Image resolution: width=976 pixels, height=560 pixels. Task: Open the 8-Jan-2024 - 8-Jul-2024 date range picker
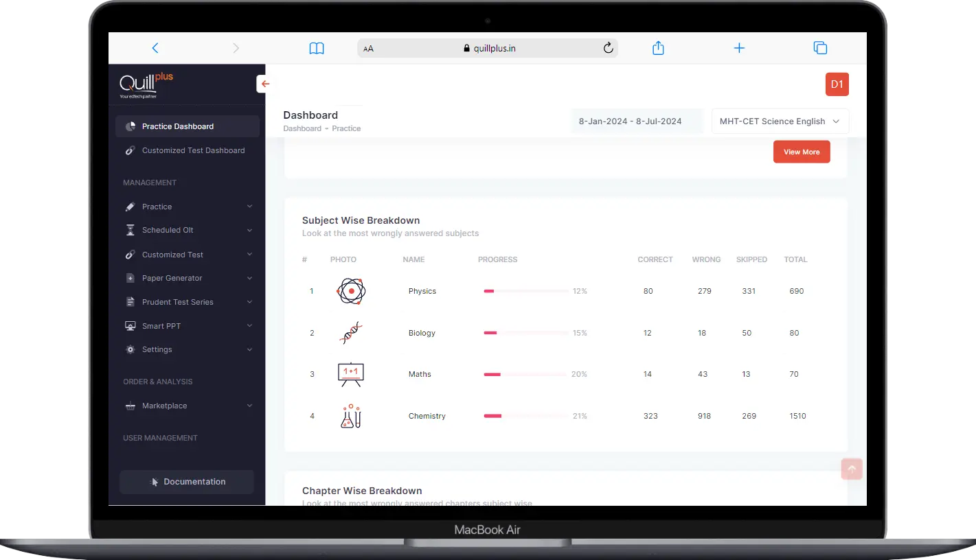point(637,121)
